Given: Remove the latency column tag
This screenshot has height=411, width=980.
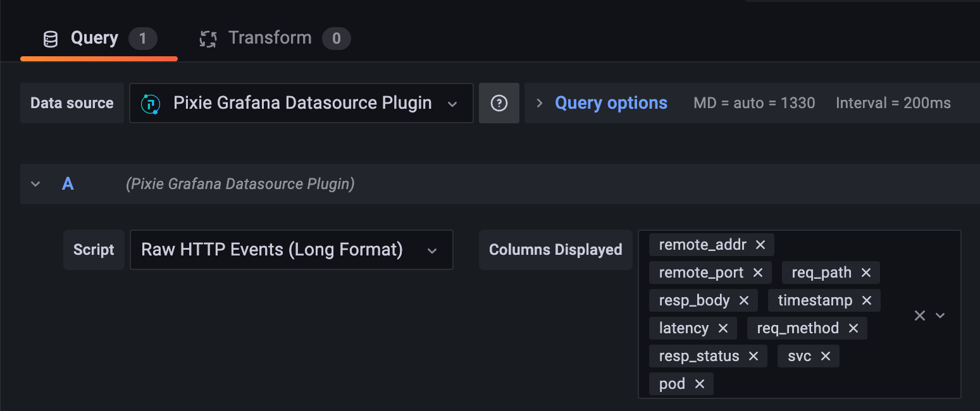Looking at the screenshot, I should point(723,328).
